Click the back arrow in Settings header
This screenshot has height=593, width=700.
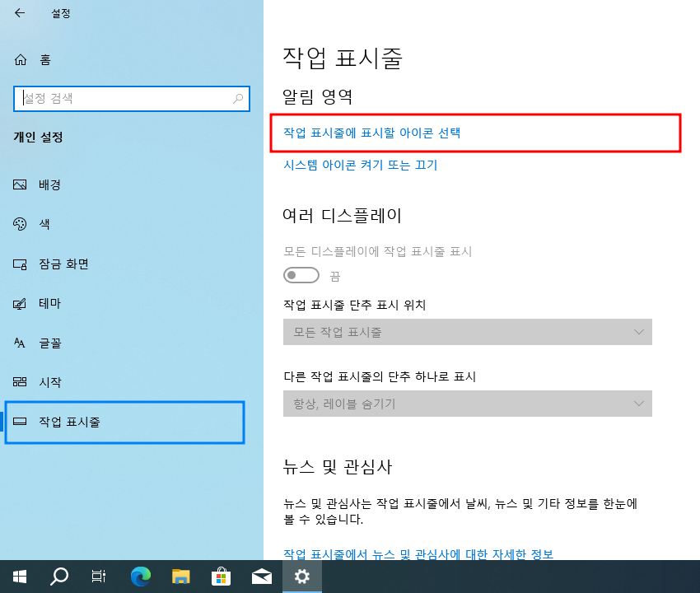(x=20, y=13)
